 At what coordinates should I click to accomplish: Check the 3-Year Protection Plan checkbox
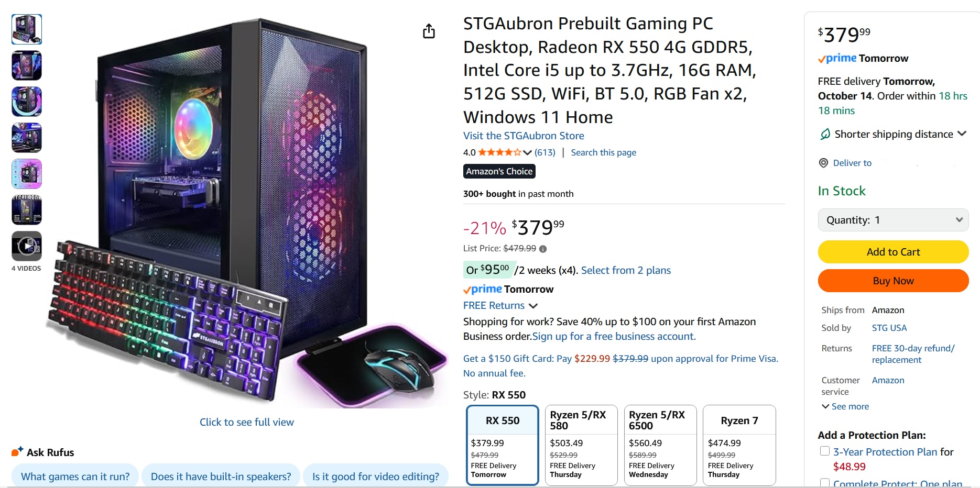point(825,451)
